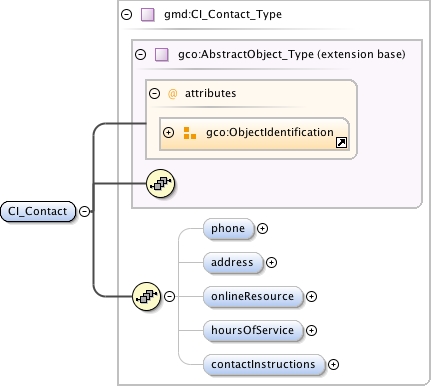Screen dimensions: 432x387
Task: Click the purple complex type icon beside gmd:CI_Contact_Type
Action: tap(148, 15)
